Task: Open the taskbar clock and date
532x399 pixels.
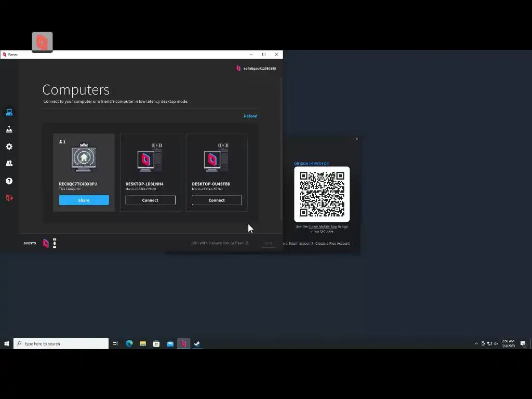Action: coord(508,344)
